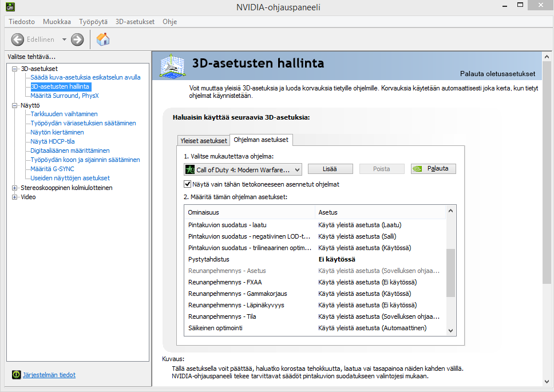
Task: Switch to the Yleiset asetukset tab
Action: (203, 140)
